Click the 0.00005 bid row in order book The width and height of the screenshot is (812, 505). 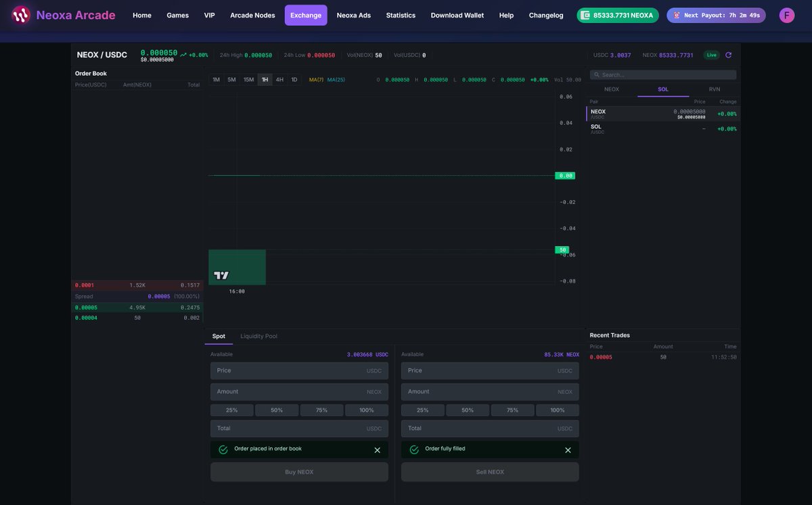tap(137, 308)
